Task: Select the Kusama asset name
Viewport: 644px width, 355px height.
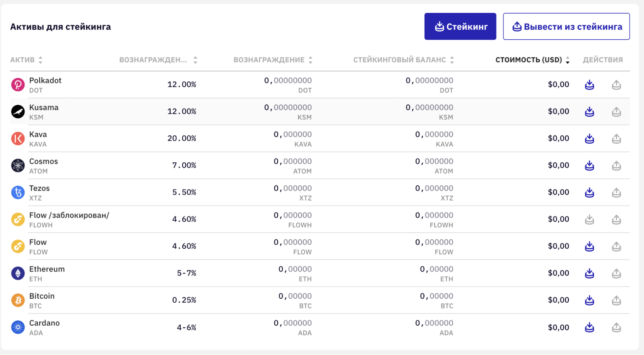Action: point(44,108)
